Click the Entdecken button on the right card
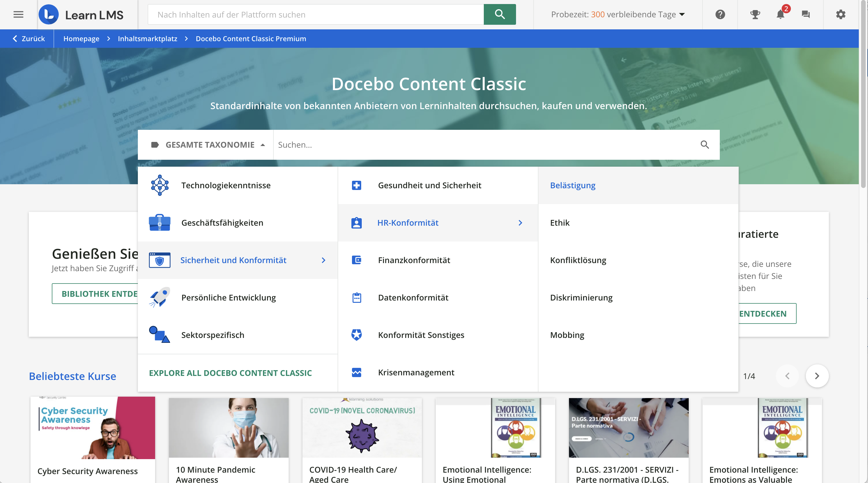 [767, 313]
